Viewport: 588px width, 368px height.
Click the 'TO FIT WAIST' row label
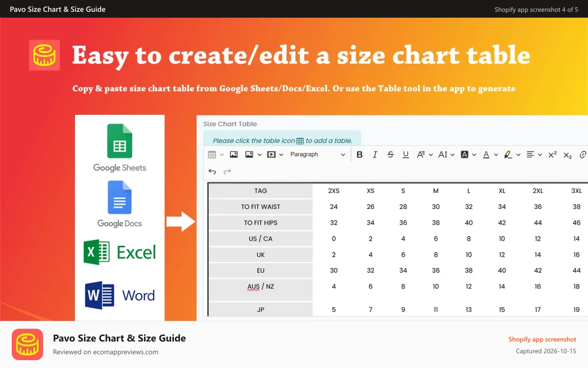click(x=261, y=207)
